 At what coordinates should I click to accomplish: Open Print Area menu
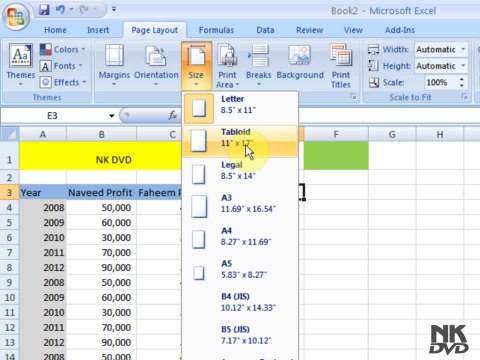pos(227,66)
